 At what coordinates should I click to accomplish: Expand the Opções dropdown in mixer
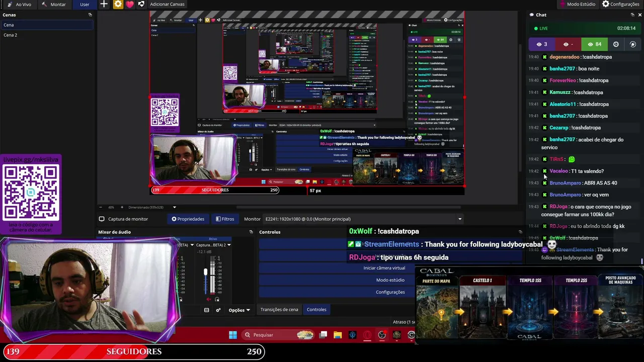pyautogui.click(x=239, y=310)
